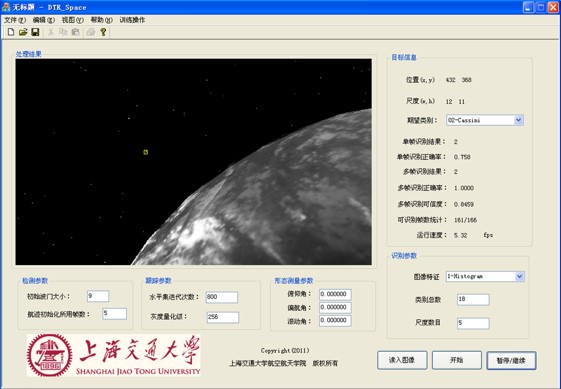Click the DTR_Space application icon in title bar
This screenshot has height=389, width=561.
(x=6, y=7)
